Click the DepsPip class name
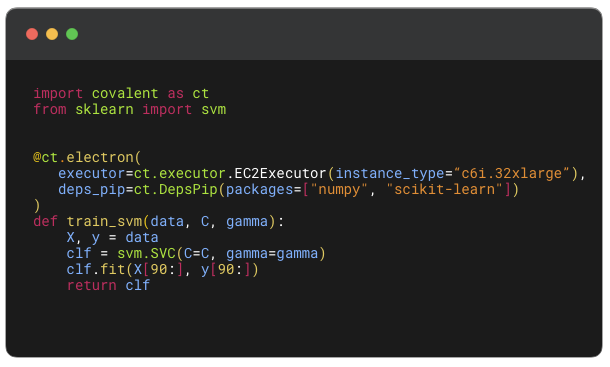The width and height of the screenshot is (610, 367). 188,190
